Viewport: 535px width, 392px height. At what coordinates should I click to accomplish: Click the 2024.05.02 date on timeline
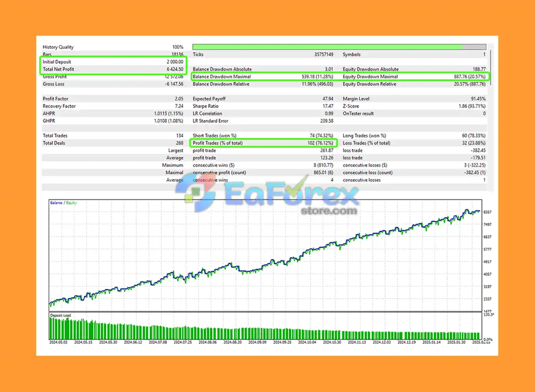click(x=59, y=341)
